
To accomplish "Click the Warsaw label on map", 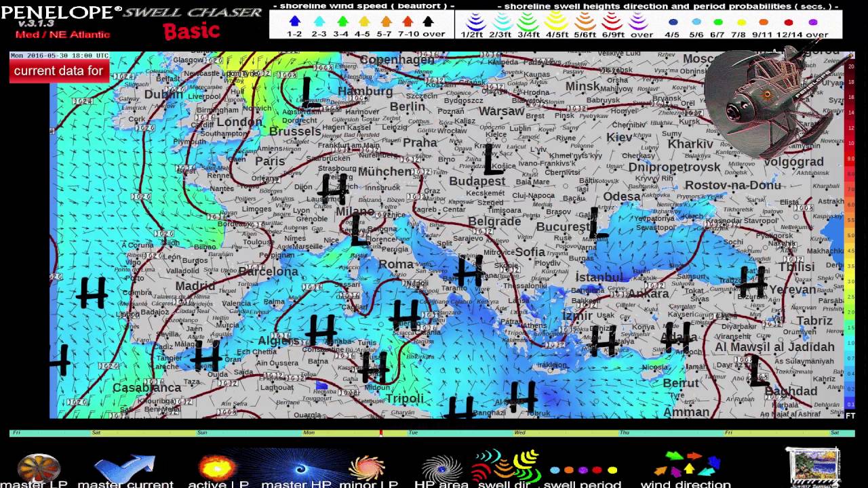I will (x=502, y=111).
